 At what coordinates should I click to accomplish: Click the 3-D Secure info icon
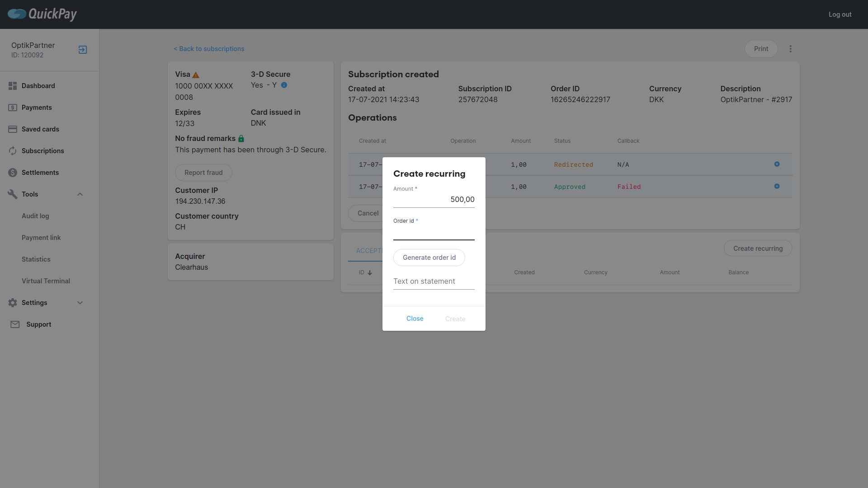[284, 85]
